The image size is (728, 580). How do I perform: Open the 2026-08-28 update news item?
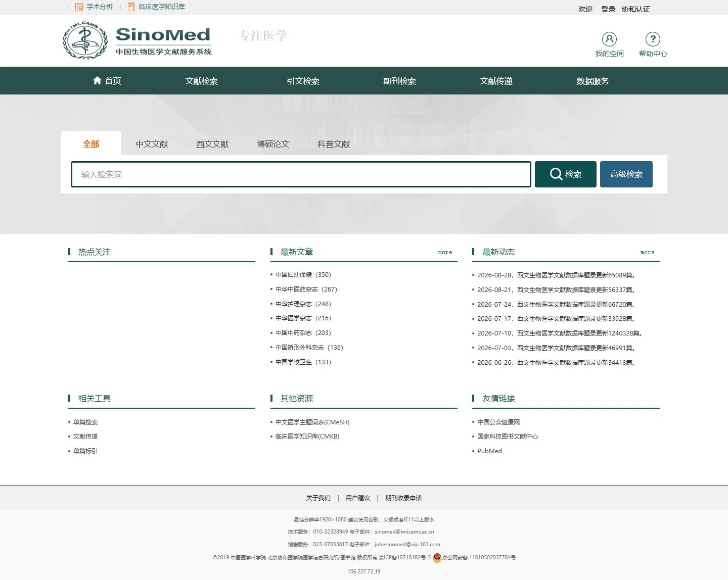(x=557, y=275)
